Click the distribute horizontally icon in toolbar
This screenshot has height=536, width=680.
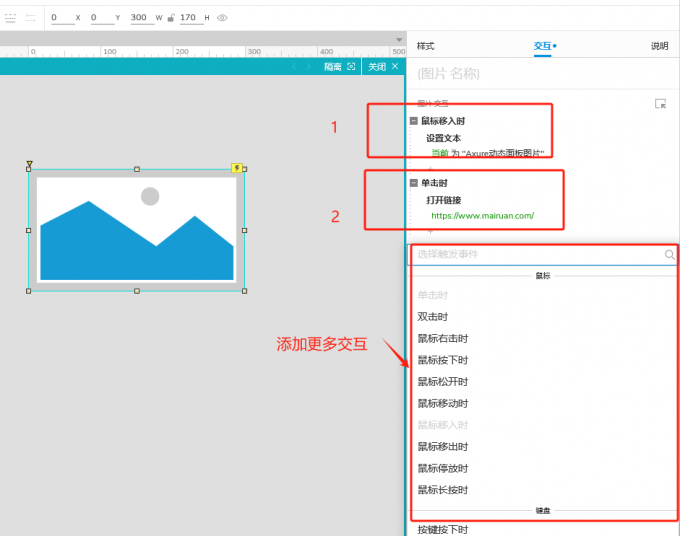pos(31,18)
